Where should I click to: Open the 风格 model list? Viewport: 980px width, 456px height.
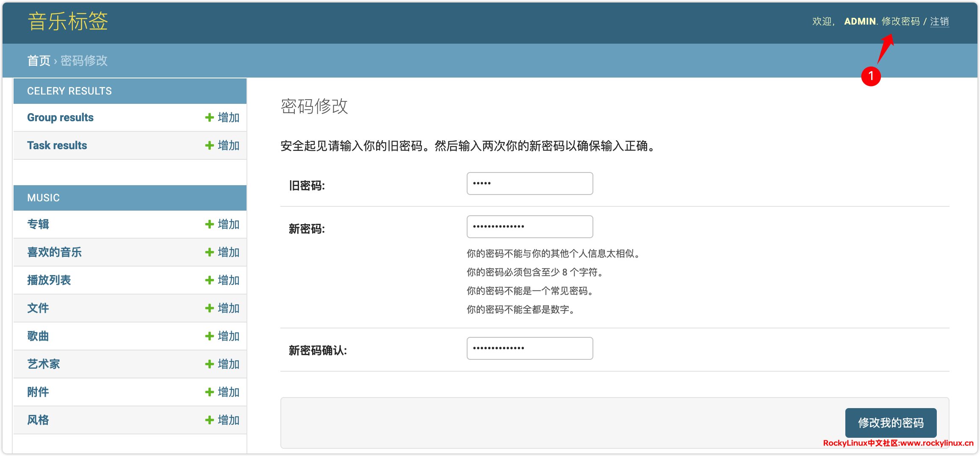point(38,420)
